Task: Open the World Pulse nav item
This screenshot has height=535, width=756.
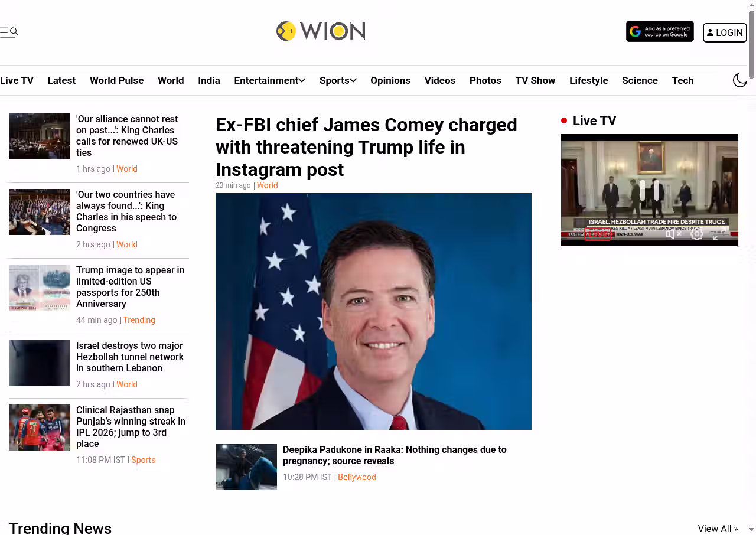Action: click(116, 80)
